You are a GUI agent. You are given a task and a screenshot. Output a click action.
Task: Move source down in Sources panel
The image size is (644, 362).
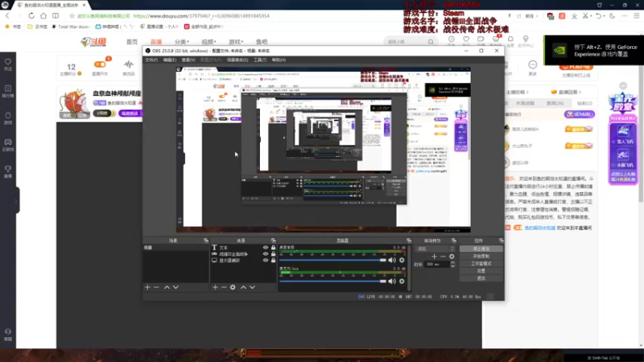[252, 287]
